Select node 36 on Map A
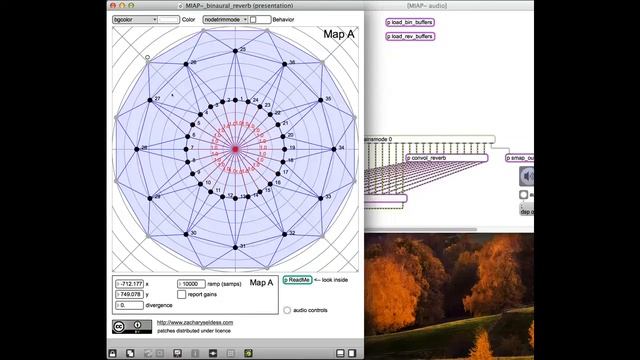640x360 pixels. [284, 64]
